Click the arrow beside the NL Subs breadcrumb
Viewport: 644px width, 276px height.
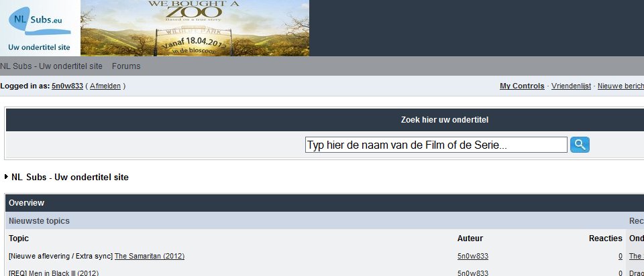pyautogui.click(x=7, y=177)
